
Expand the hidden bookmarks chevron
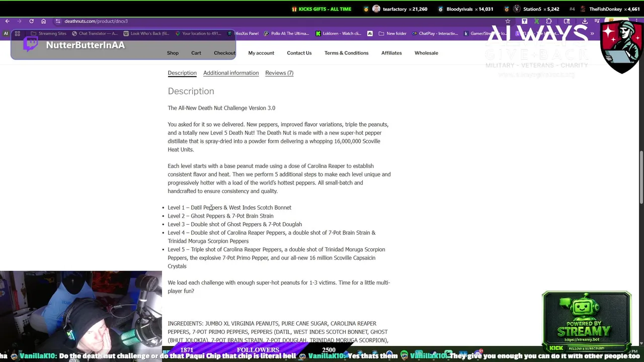pyautogui.click(x=592, y=33)
